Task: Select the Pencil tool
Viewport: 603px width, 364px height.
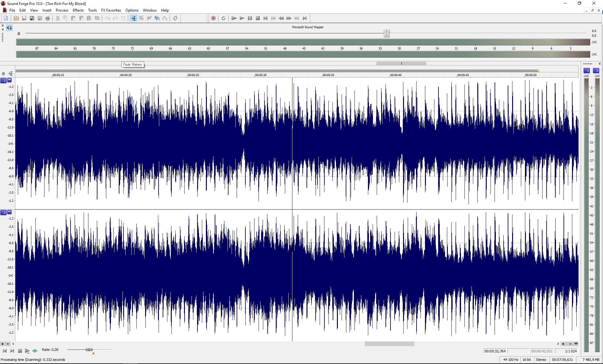Action: pos(149,18)
